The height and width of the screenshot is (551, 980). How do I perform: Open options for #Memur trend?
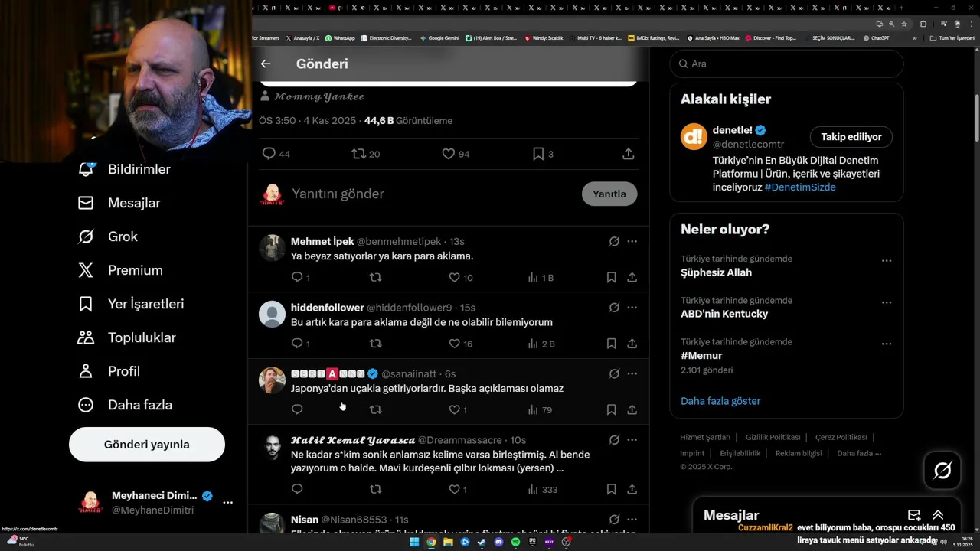pos(887,344)
